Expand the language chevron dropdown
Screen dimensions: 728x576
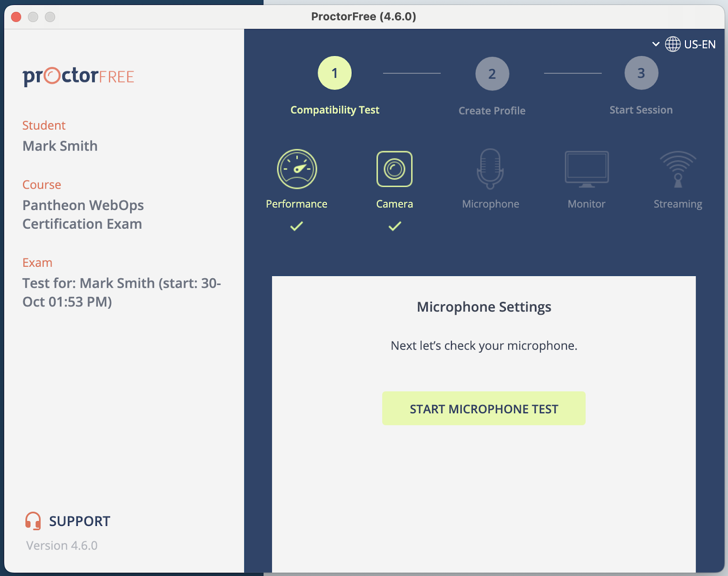[656, 44]
